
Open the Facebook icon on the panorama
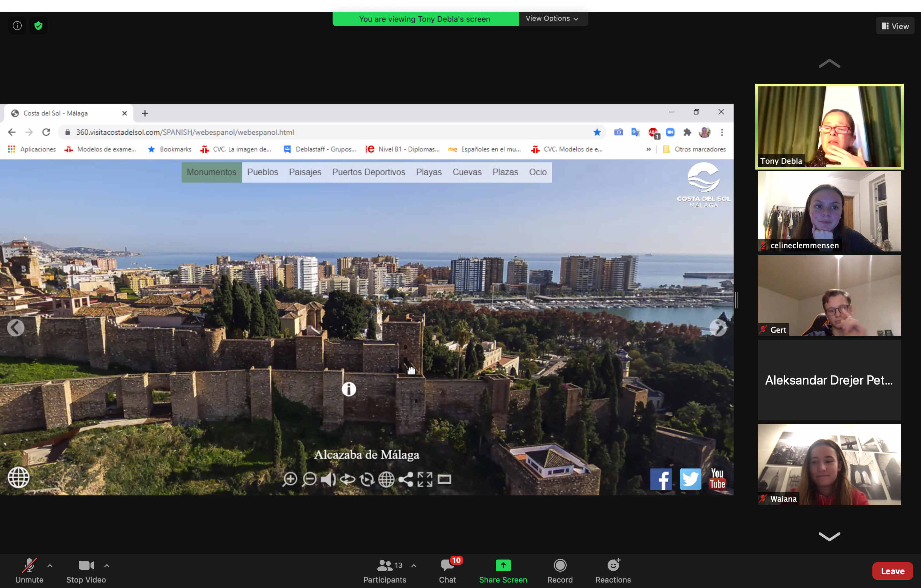coord(661,479)
